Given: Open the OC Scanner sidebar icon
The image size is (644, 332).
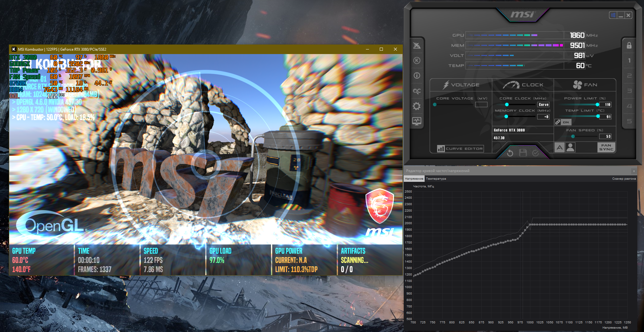Looking at the screenshot, I should click(x=417, y=91).
